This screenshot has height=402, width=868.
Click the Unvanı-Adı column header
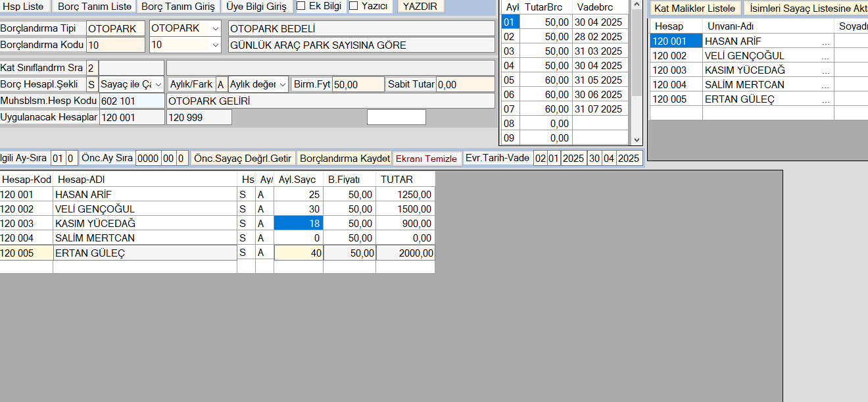tap(768, 26)
